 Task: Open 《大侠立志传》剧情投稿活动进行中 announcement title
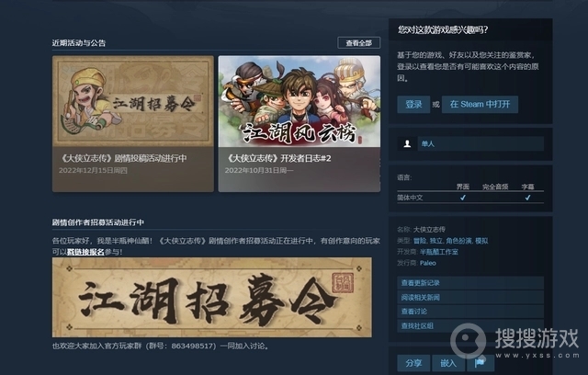(x=123, y=158)
